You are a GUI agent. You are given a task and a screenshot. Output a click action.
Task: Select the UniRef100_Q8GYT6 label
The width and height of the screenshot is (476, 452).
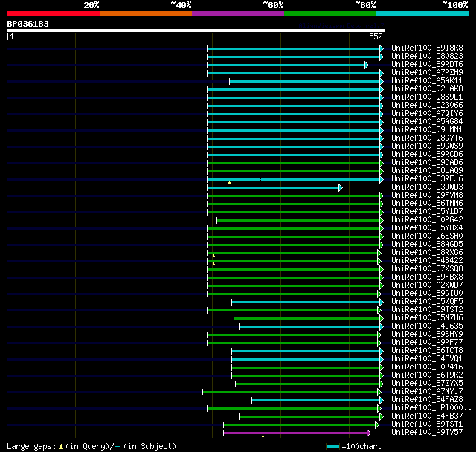click(427, 138)
